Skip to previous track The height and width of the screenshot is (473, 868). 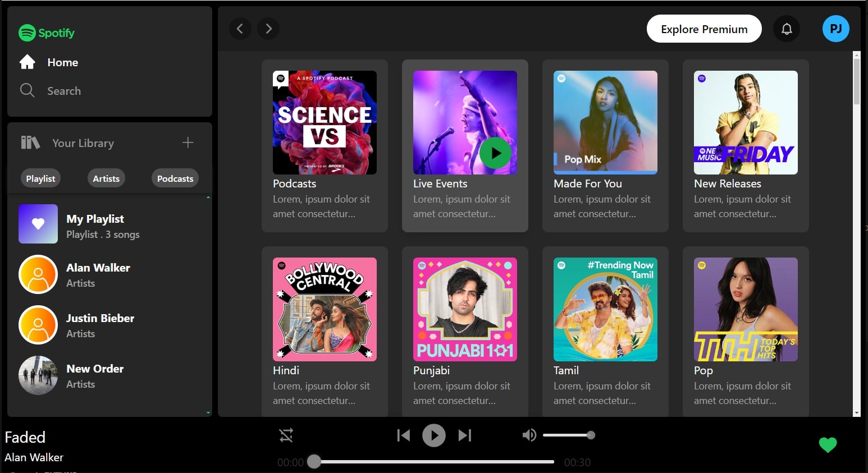pyautogui.click(x=404, y=435)
